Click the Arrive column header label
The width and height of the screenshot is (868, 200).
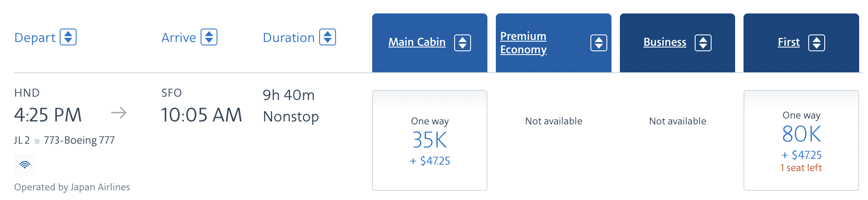[179, 38]
